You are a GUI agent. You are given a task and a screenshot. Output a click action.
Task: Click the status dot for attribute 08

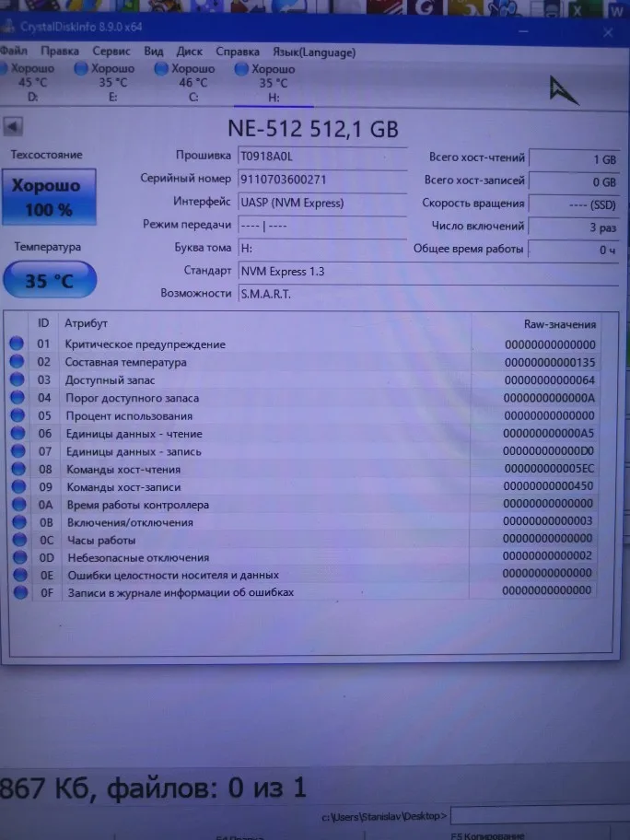(x=18, y=469)
